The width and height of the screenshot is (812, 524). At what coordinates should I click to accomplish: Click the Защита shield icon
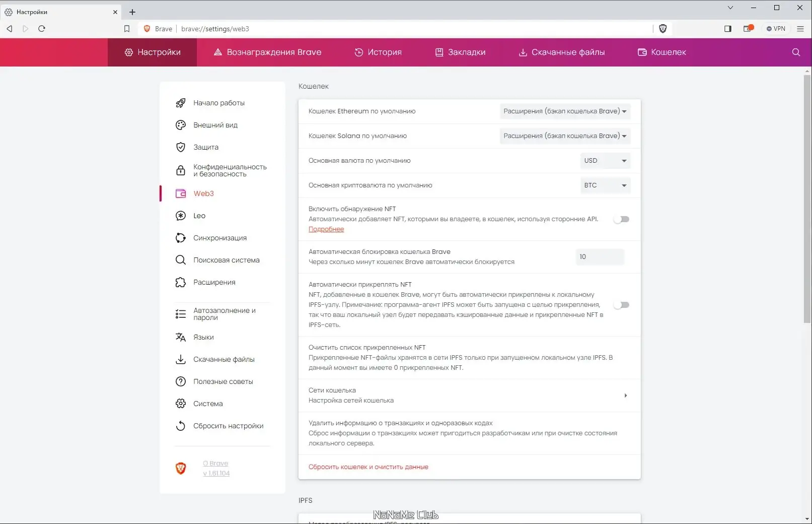(x=181, y=147)
